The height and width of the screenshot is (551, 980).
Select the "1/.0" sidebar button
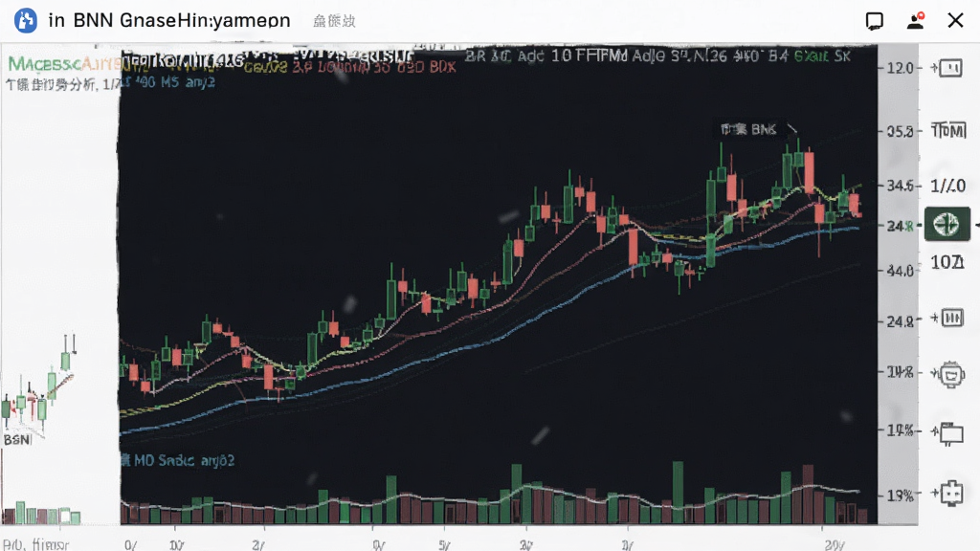[947, 186]
